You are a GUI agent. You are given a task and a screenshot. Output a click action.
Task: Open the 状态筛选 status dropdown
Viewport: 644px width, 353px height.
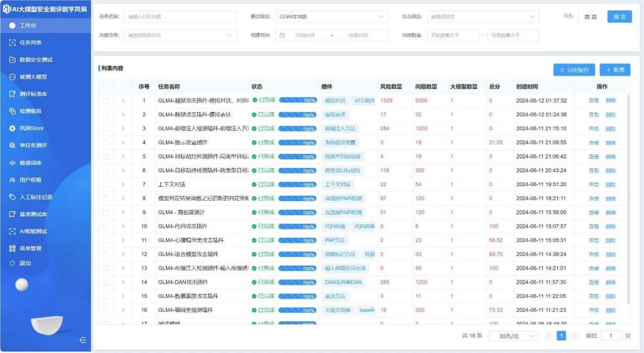click(x=483, y=17)
